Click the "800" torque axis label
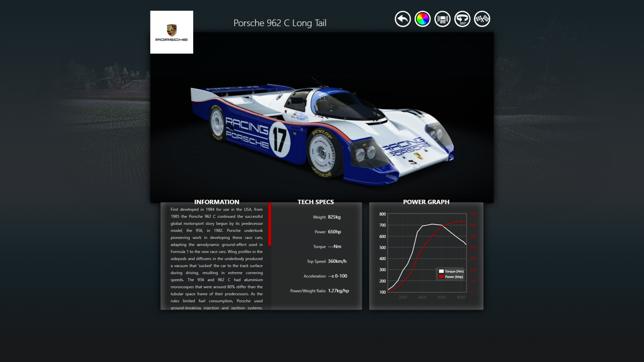The height and width of the screenshot is (362, 644). click(x=382, y=214)
